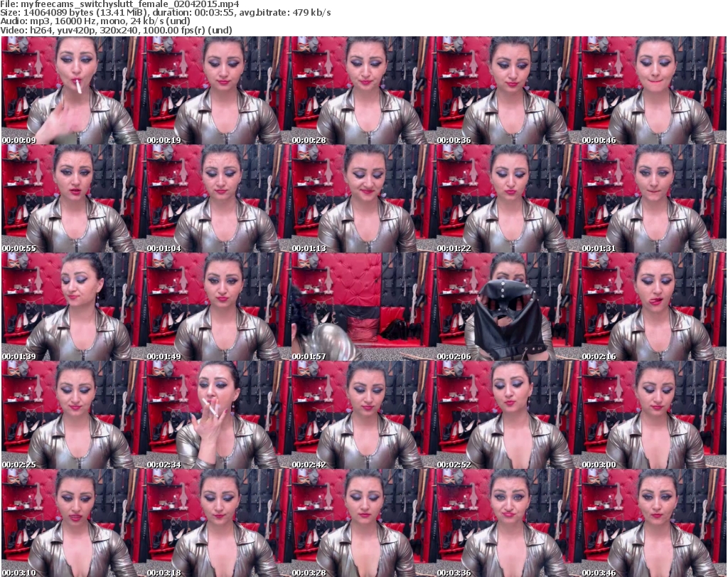Choose the thumbnail stamped 00:02:34
Viewport: 728px width, 577px height.
click(218, 415)
